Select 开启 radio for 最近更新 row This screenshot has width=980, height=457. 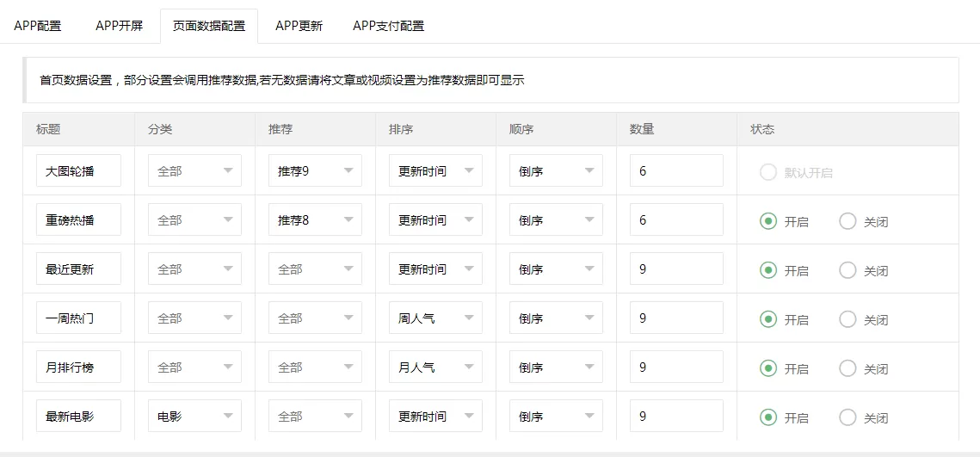(x=768, y=270)
